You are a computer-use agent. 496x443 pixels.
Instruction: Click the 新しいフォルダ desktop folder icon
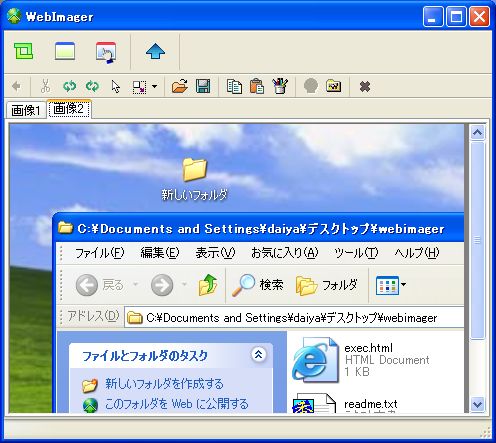195,170
